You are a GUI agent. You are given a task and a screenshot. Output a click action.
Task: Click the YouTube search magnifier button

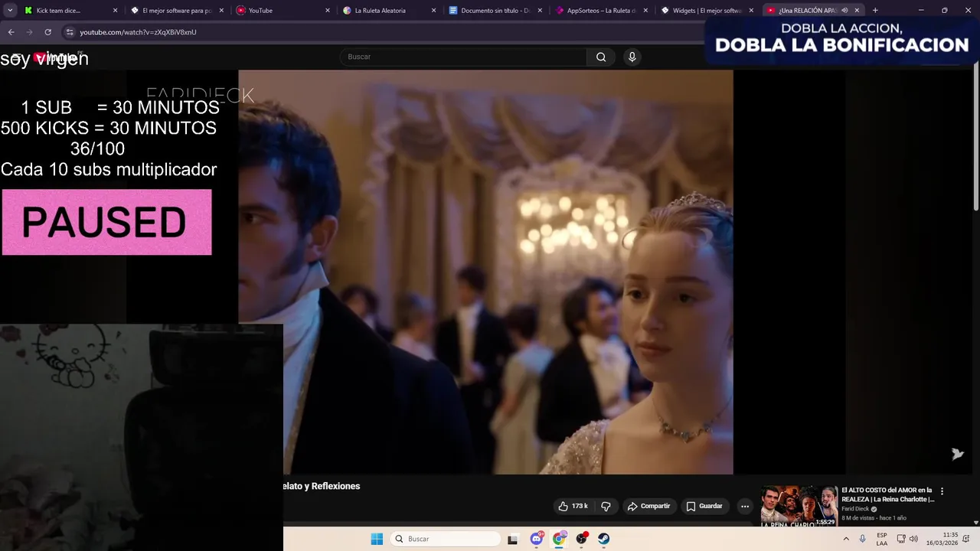click(601, 57)
